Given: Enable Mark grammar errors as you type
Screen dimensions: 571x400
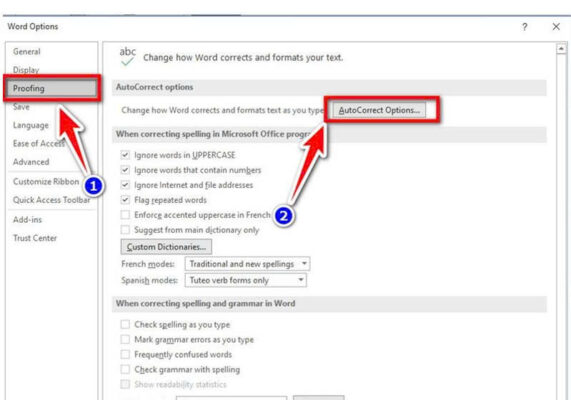Looking at the screenshot, I should tap(125, 339).
